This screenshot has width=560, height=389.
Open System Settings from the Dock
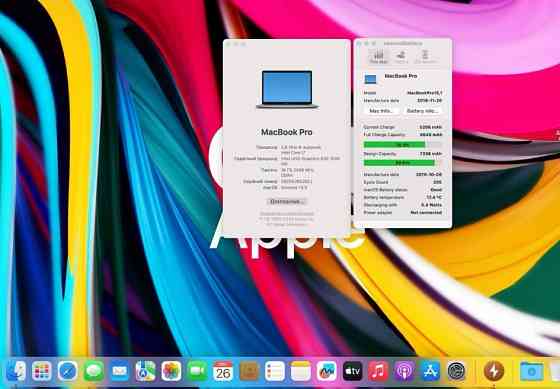pos(456,371)
